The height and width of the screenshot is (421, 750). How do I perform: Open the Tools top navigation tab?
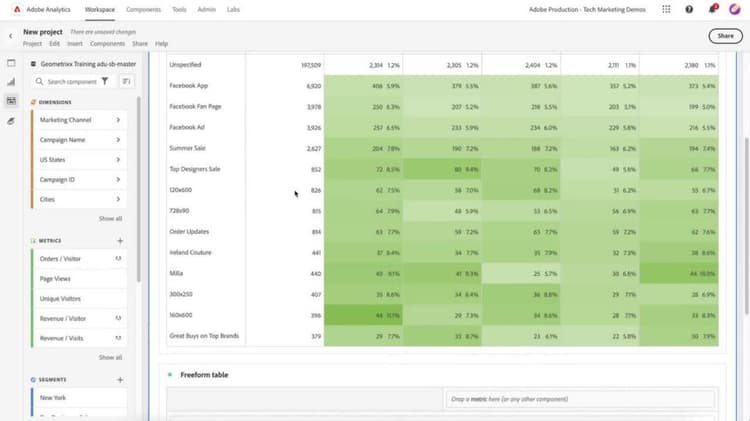pos(179,10)
